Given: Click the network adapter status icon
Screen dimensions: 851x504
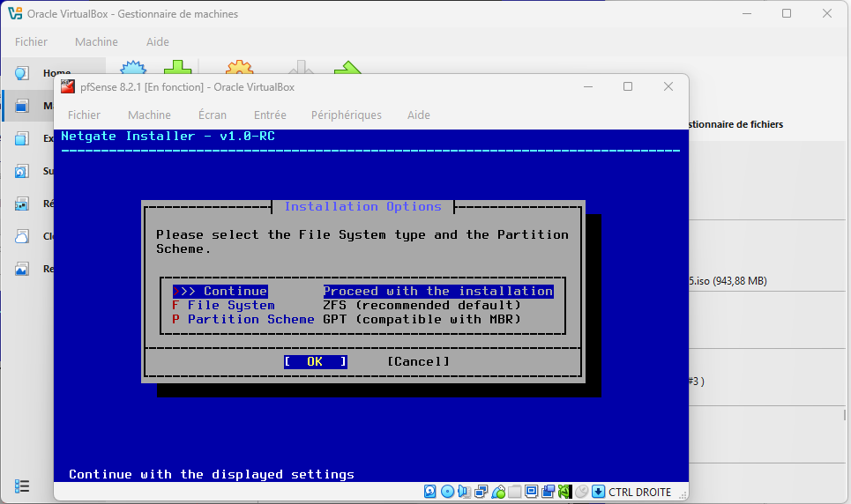Looking at the screenshot, I should (481, 492).
